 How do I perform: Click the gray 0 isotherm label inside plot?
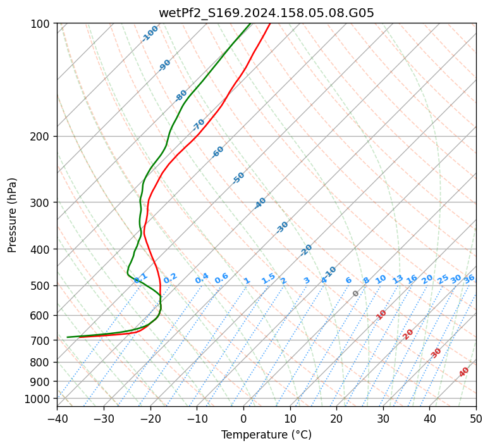point(355,293)
